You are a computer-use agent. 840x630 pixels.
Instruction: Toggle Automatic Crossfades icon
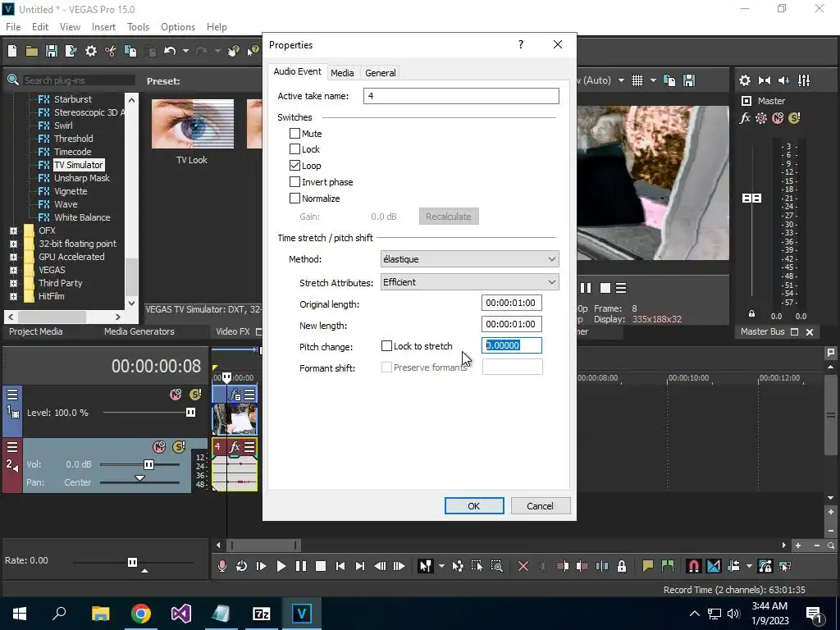click(x=714, y=566)
